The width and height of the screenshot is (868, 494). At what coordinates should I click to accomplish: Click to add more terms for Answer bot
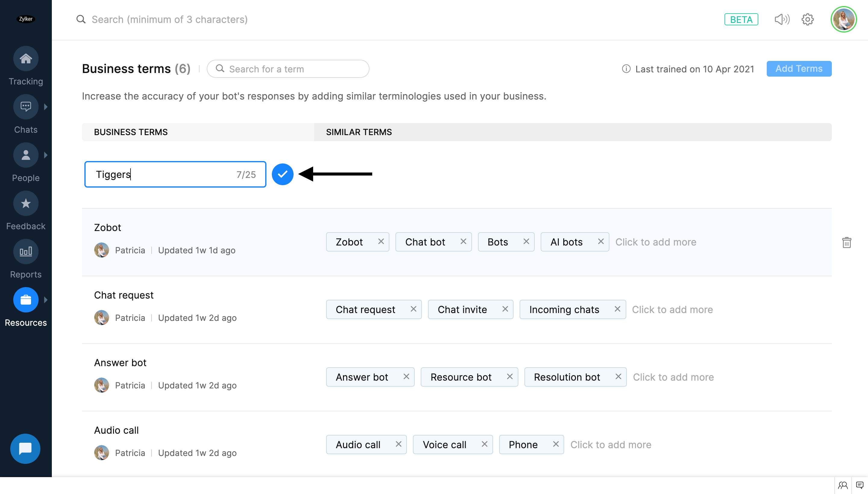(673, 377)
